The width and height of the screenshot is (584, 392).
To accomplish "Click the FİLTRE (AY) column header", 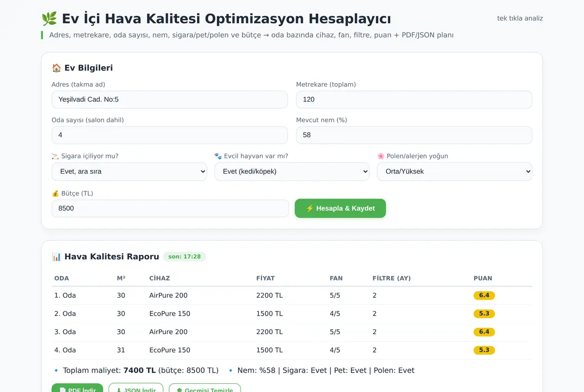I will point(392,278).
